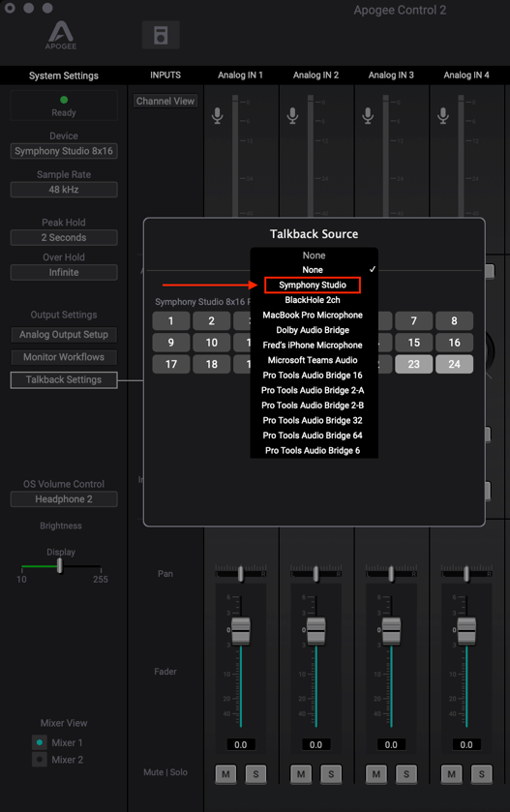Image resolution: width=510 pixels, height=812 pixels.
Task: Click the Talkback Source None selector header
Action: [x=314, y=256]
